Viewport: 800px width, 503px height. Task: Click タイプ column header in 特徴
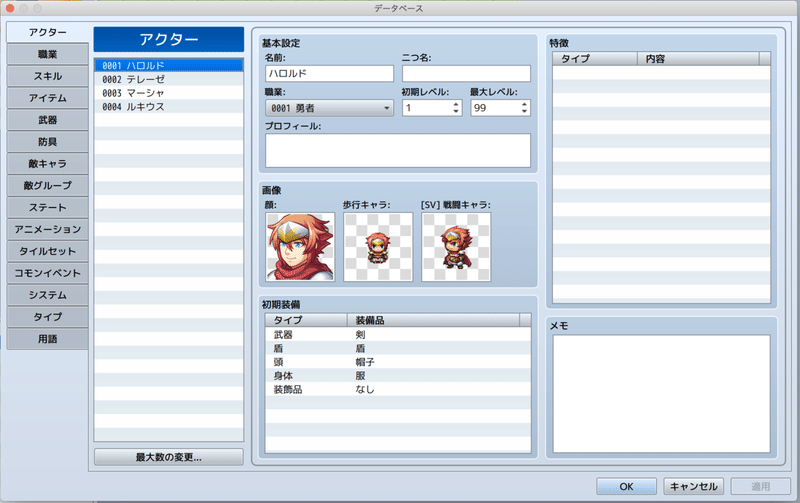click(x=595, y=59)
